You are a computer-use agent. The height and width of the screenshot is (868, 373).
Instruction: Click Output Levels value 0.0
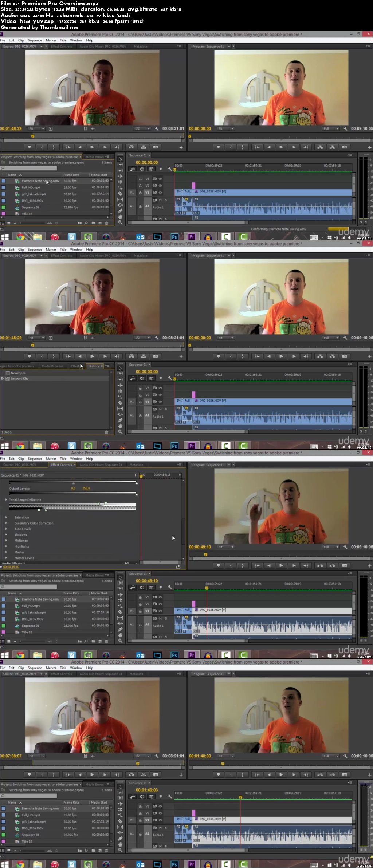pos(73,488)
